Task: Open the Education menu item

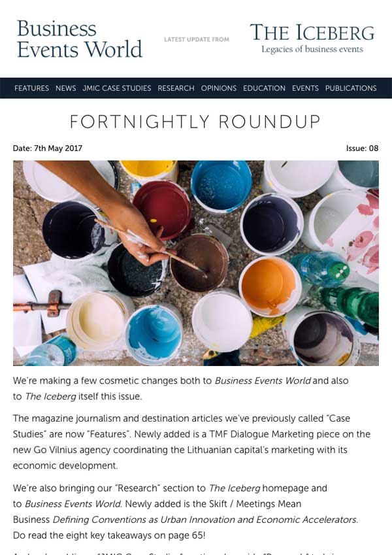Action: coord(264,88)
